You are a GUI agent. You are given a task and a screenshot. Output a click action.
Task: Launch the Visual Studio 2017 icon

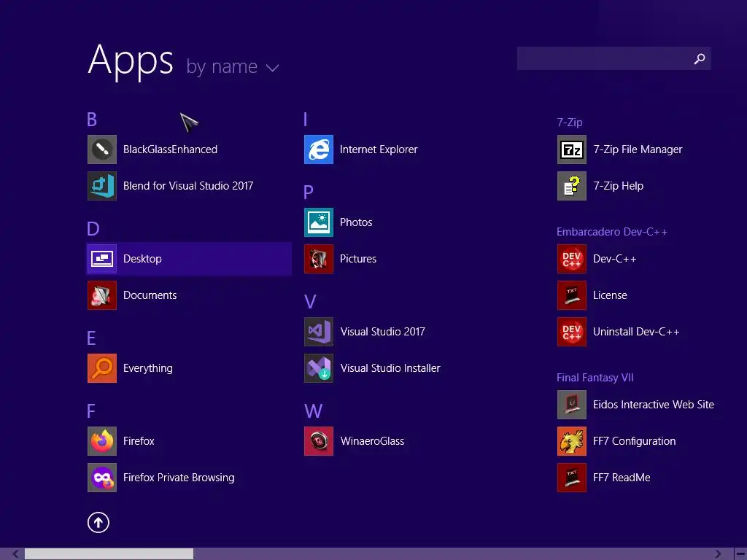click(x=319, y=332)
